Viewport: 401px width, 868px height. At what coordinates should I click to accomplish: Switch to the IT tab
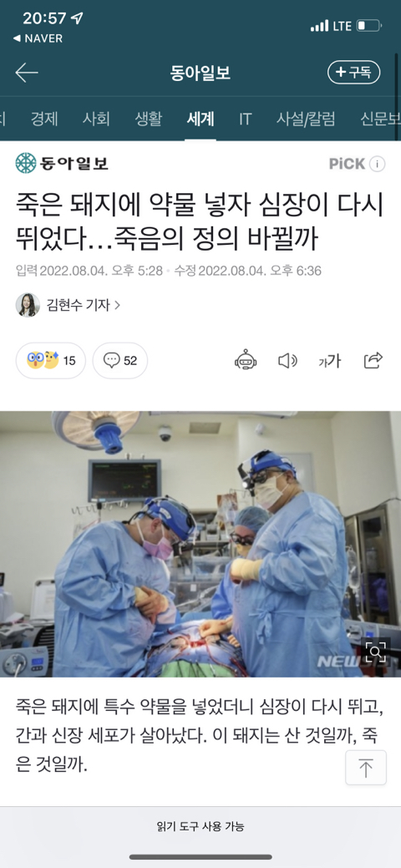(246, 119)
